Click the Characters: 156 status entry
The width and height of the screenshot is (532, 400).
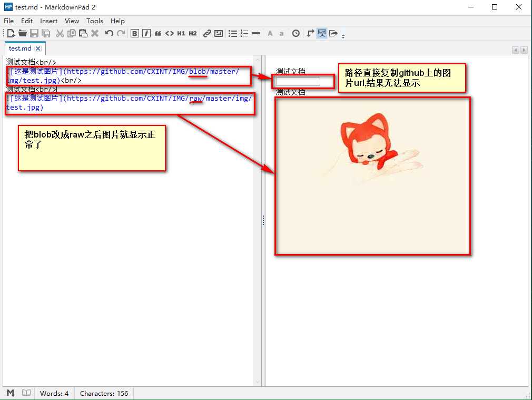pos(104,393)
